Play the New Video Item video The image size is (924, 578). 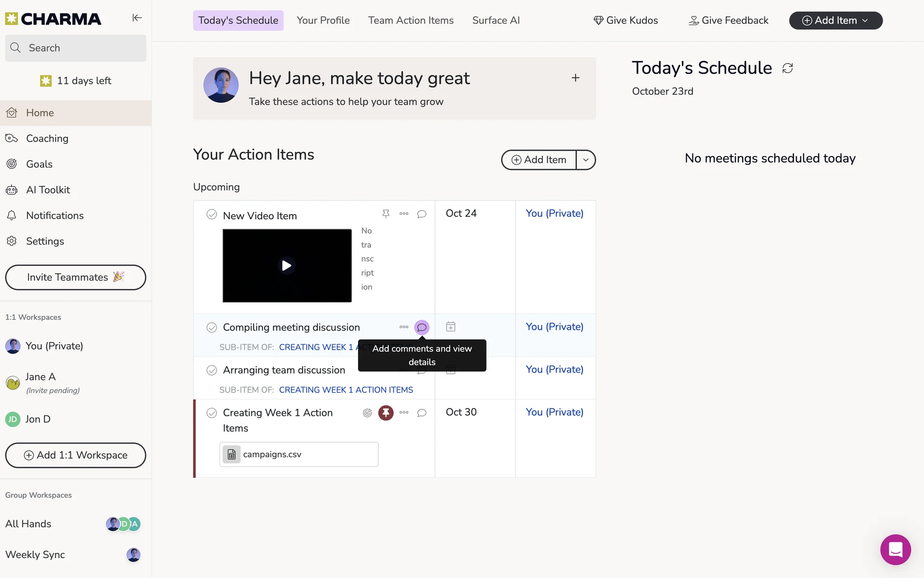coord(287,266)
